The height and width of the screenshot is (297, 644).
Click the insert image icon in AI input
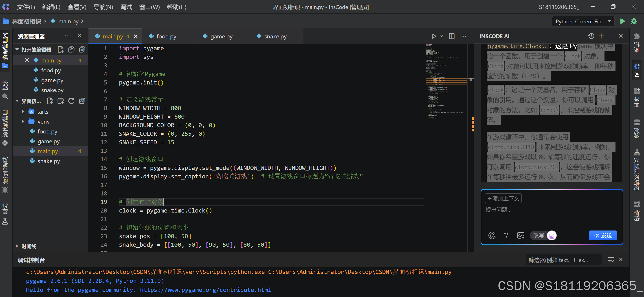(521, 235)
